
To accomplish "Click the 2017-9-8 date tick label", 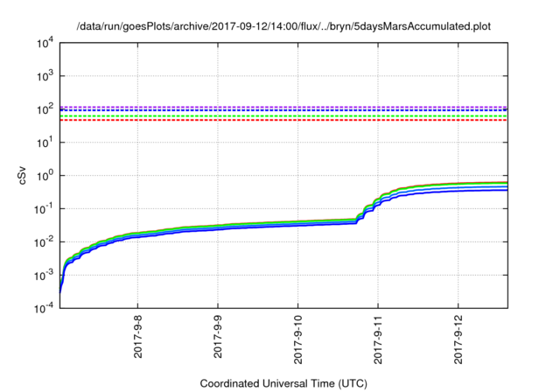I will 138,336.
